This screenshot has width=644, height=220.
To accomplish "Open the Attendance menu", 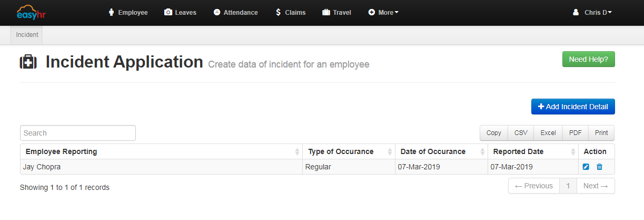I will 235,13.
